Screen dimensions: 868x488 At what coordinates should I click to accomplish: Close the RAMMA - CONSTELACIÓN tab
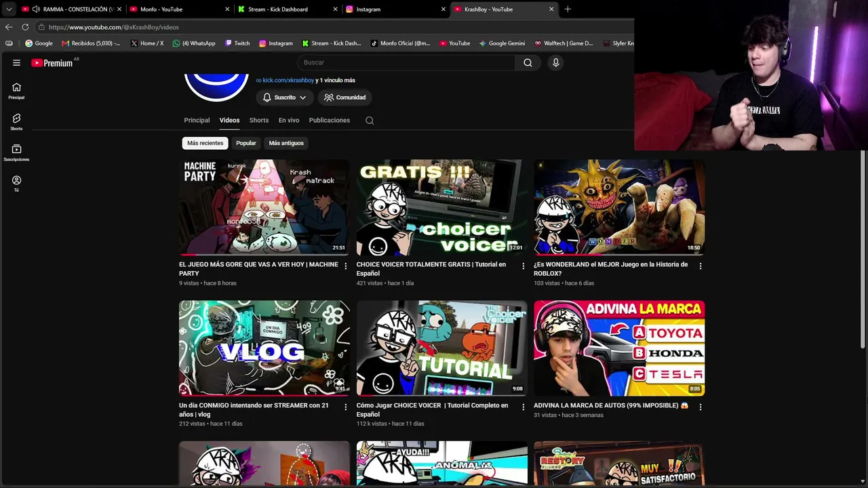point(119,9)
